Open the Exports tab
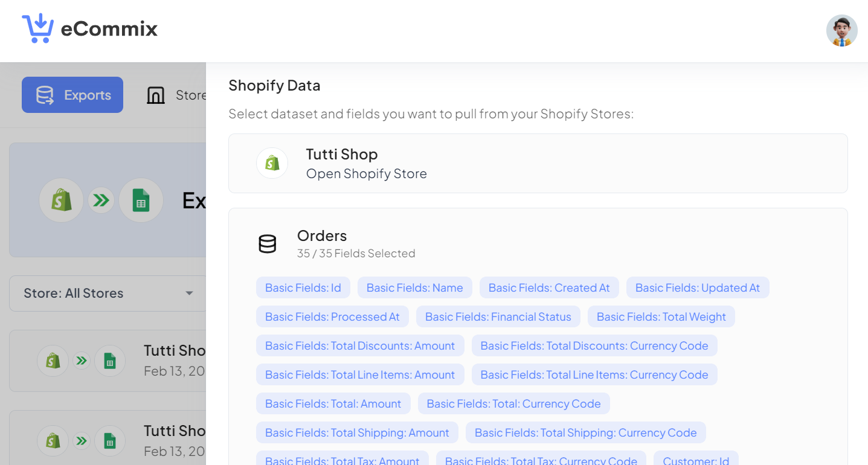The height and width of the screenshot is (465, 868). (72, 95)
